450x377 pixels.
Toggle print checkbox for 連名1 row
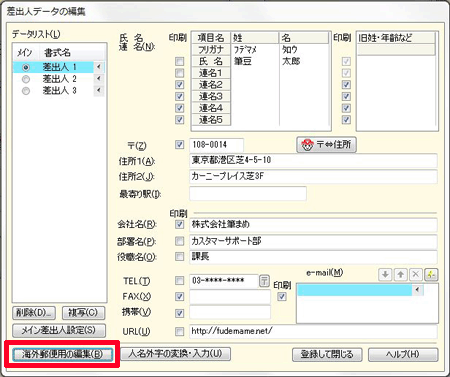coord(180,73)
